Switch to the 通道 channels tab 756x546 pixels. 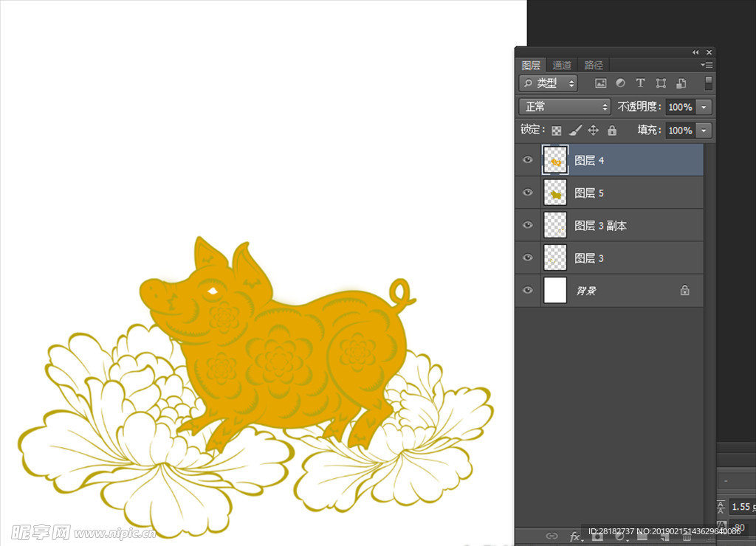click(x=562, y=65)
